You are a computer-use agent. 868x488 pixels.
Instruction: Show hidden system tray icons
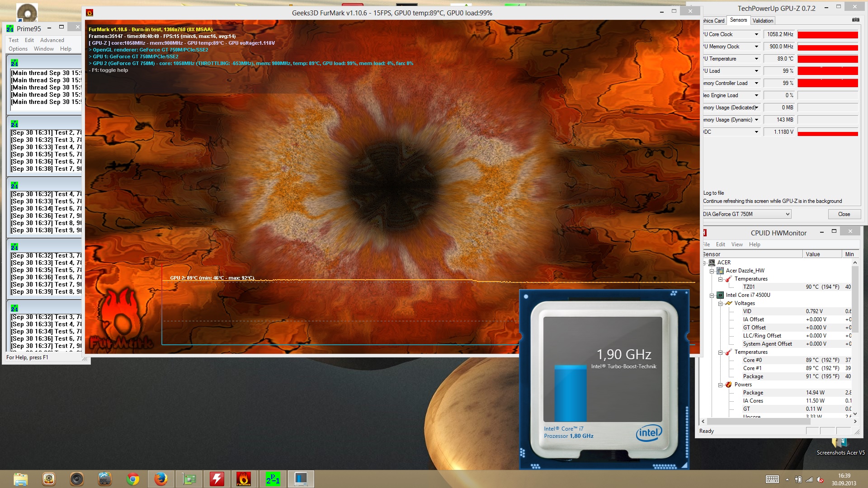[787, 479]
